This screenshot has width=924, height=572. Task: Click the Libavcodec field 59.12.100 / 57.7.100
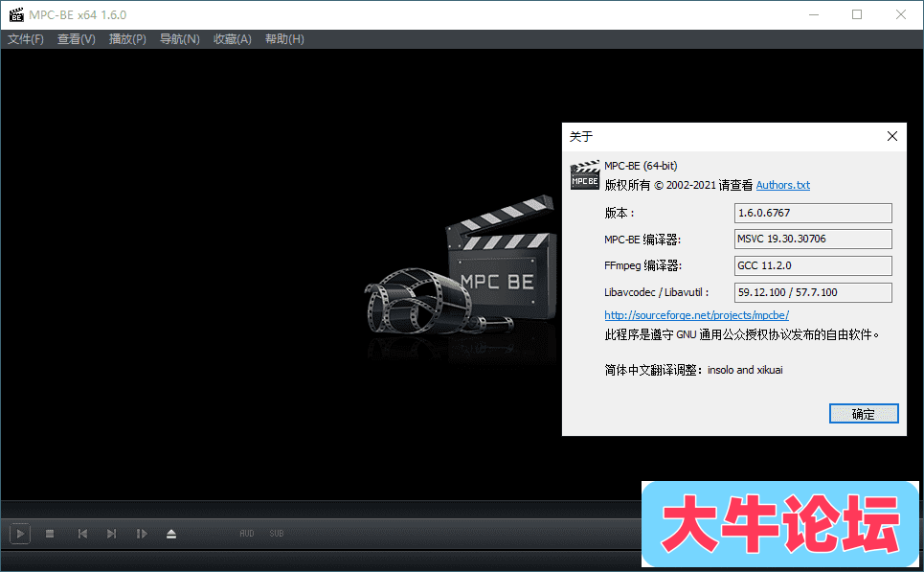coord(813,292)
